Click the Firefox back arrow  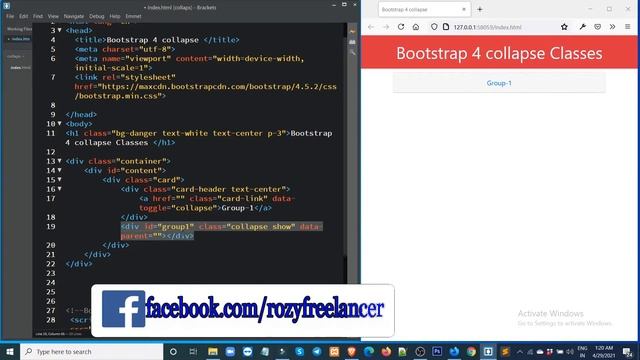(x=371, y=27)
